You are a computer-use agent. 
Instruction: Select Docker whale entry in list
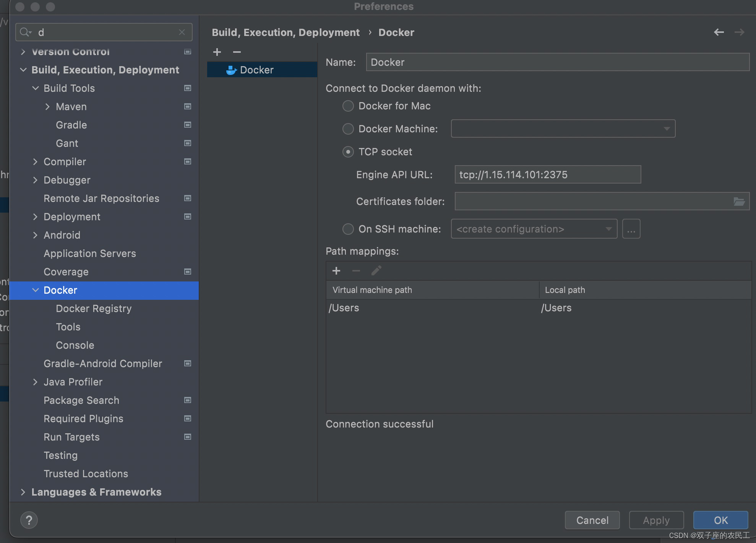[x=256, y=70]
